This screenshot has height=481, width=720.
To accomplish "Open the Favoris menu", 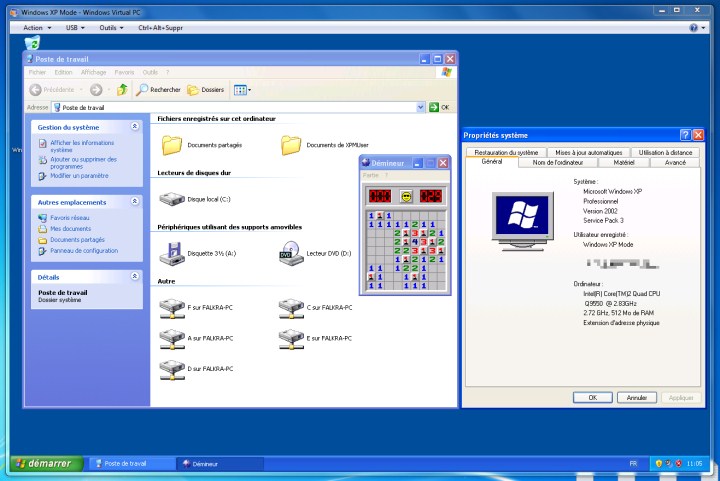I will click(x=124, y=73).
